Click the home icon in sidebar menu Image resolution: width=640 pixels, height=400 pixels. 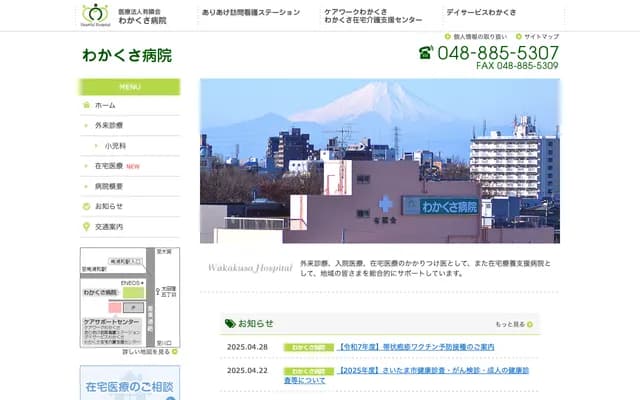[87, 105]
